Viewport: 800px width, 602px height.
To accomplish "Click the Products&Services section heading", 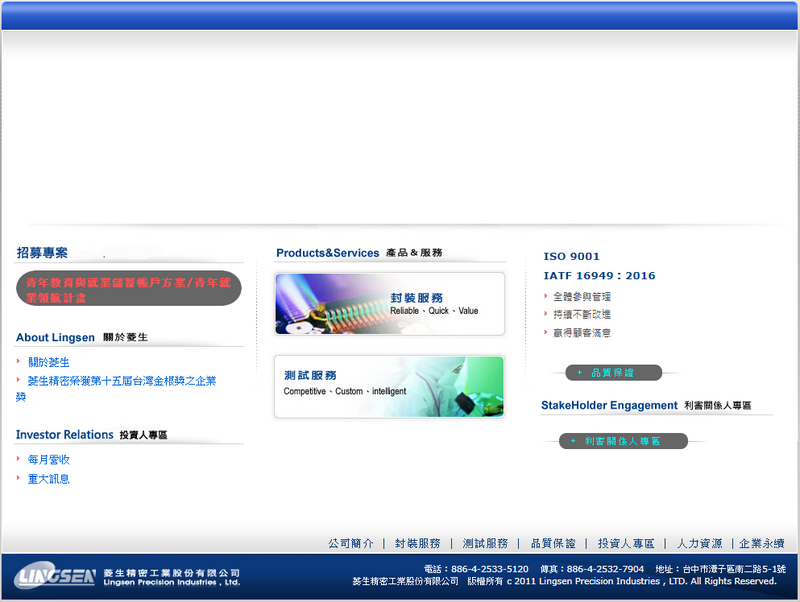I will pos(328,253).
